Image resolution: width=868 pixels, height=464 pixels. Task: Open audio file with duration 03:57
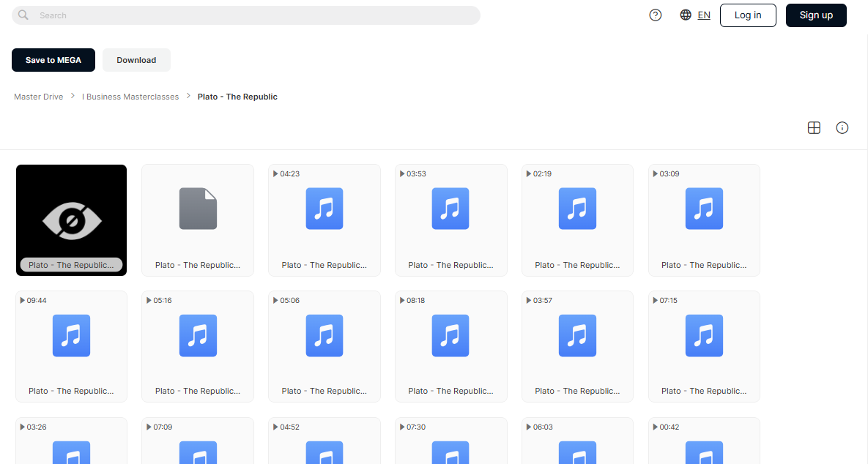pos(577,347)
